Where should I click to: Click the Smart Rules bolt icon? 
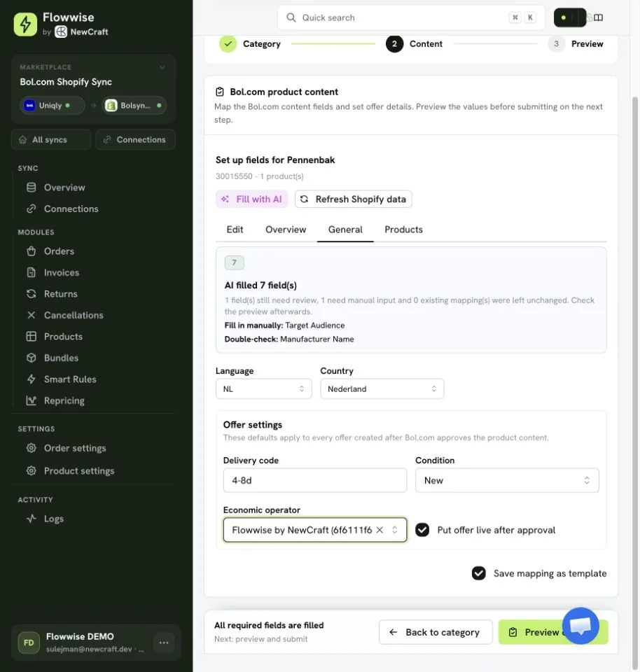pos(32,379)
